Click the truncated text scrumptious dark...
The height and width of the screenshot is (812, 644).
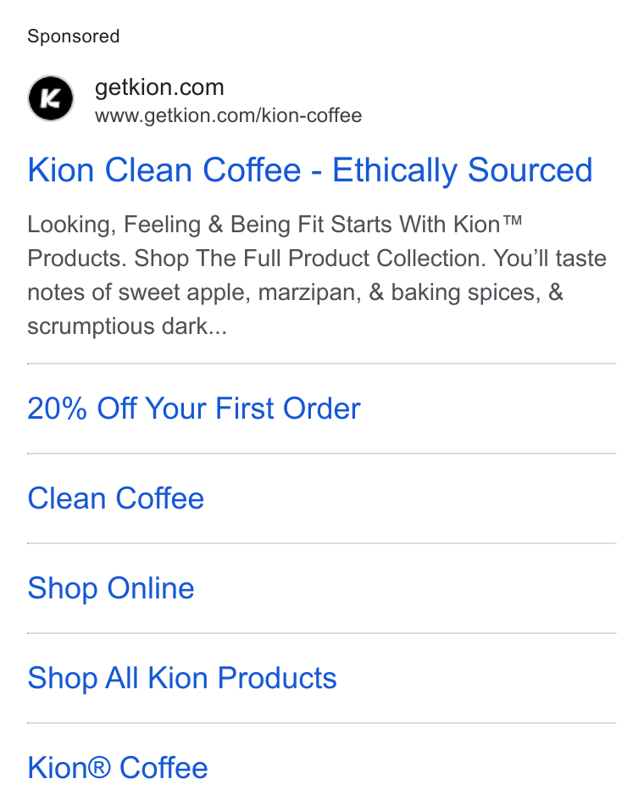(127, 326)
